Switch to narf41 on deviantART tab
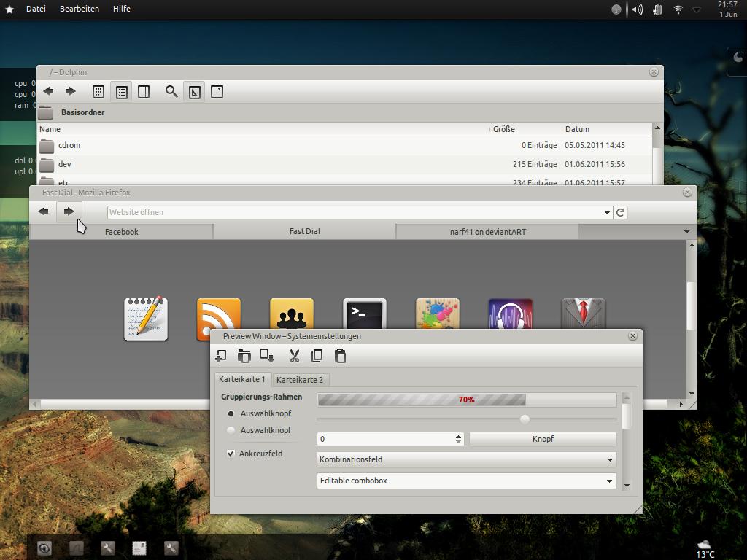The image size is (747, 560). coord(487,232)
